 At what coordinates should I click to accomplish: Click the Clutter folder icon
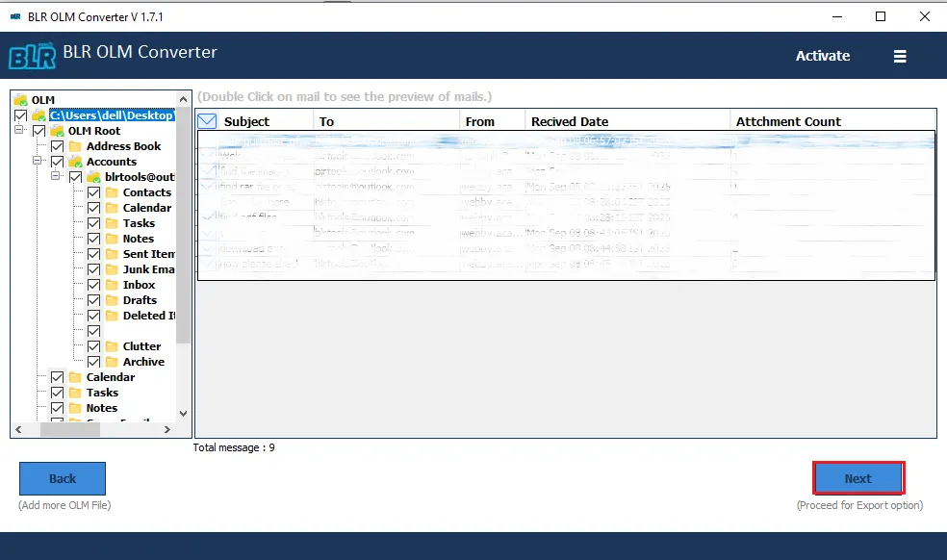point(112,346)
